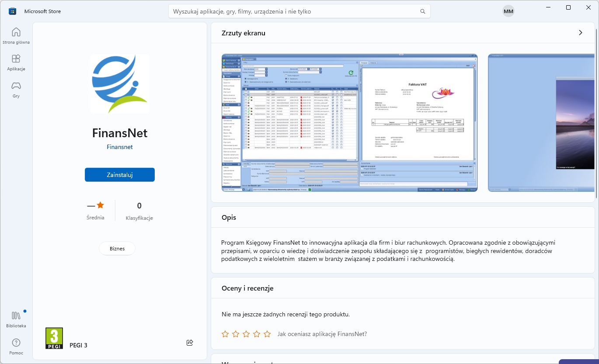Rate FinansNet with four stars

pyautogui.click(x=257, y=334)
